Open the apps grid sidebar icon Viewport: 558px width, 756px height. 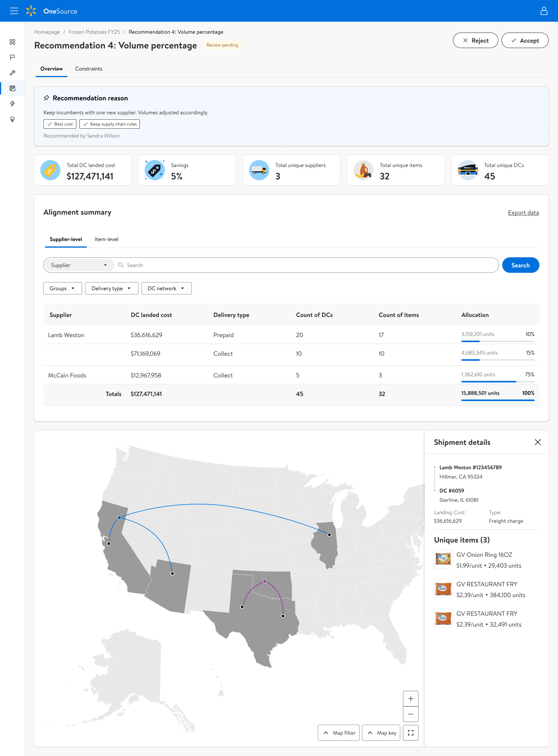pos(12,42)
